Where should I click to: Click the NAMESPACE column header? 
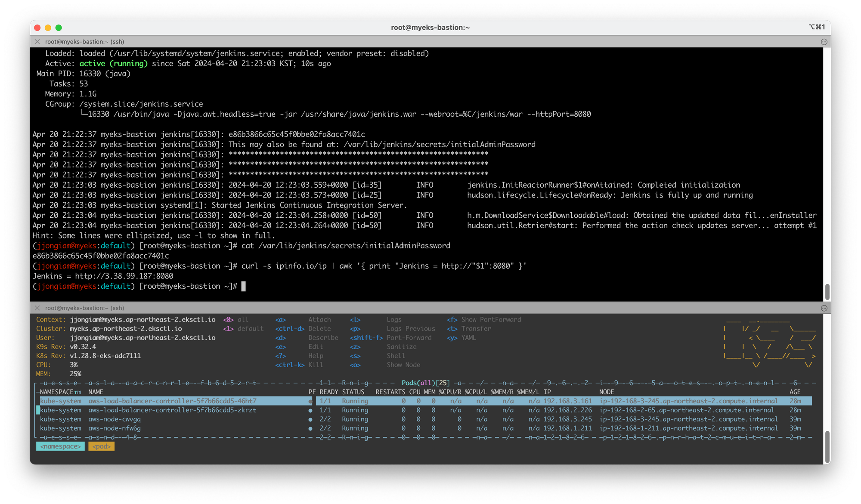[x=57, y=392]
